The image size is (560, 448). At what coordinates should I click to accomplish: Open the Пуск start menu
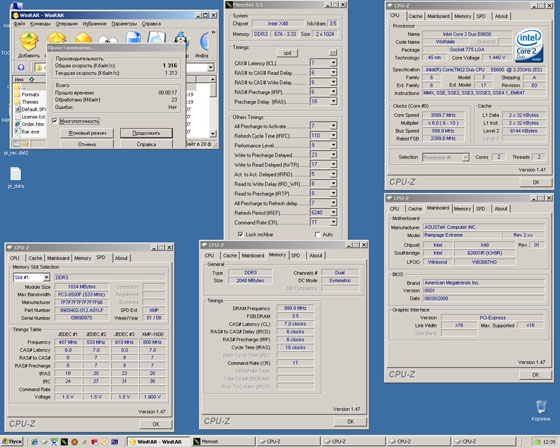point(12,442)
